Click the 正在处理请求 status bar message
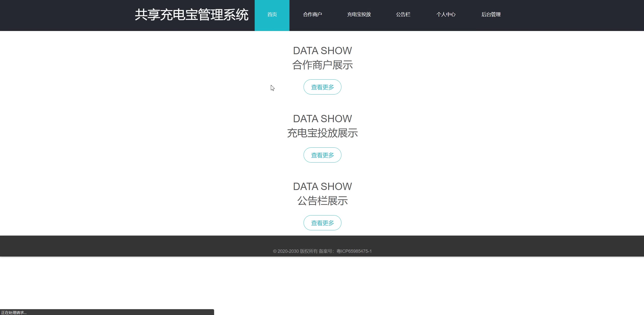The width and height of the screenshot is (644, 315). [x=14, y=312]
